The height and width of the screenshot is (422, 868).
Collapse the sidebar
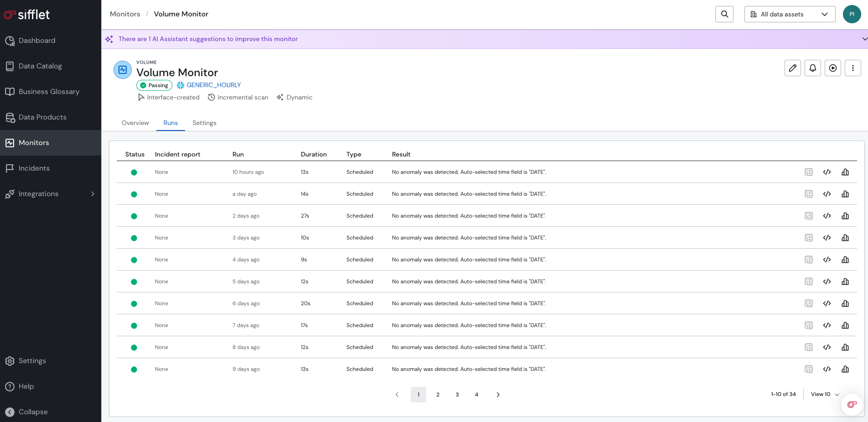pos(51,412)
